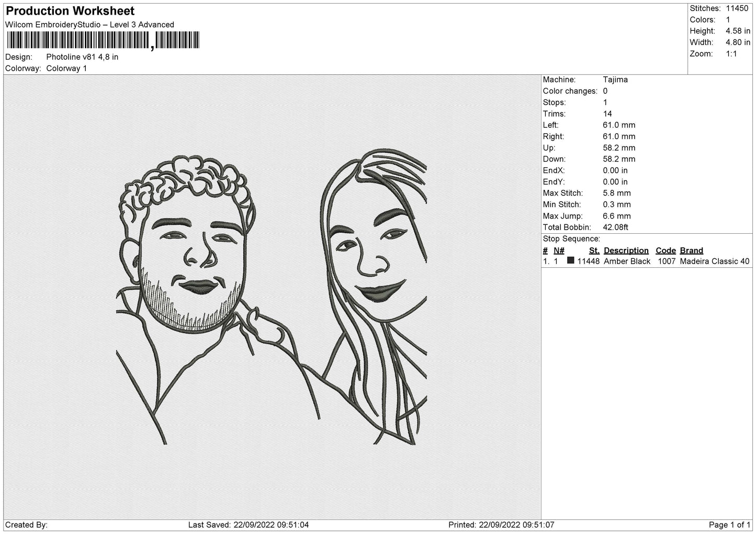Select the Amber Black thread color swatch
Image resolution: width=756 pixels, height=534 pixels.
(x=571, y=260)
